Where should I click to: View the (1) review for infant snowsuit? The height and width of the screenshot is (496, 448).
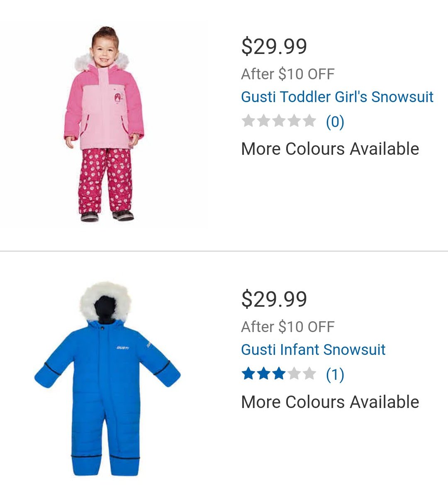coord(335,374)
